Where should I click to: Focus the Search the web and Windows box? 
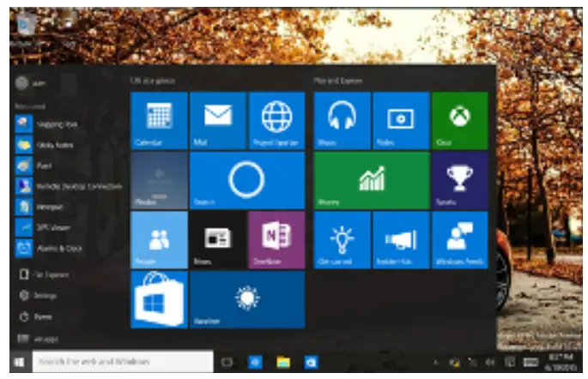(123, 361)
